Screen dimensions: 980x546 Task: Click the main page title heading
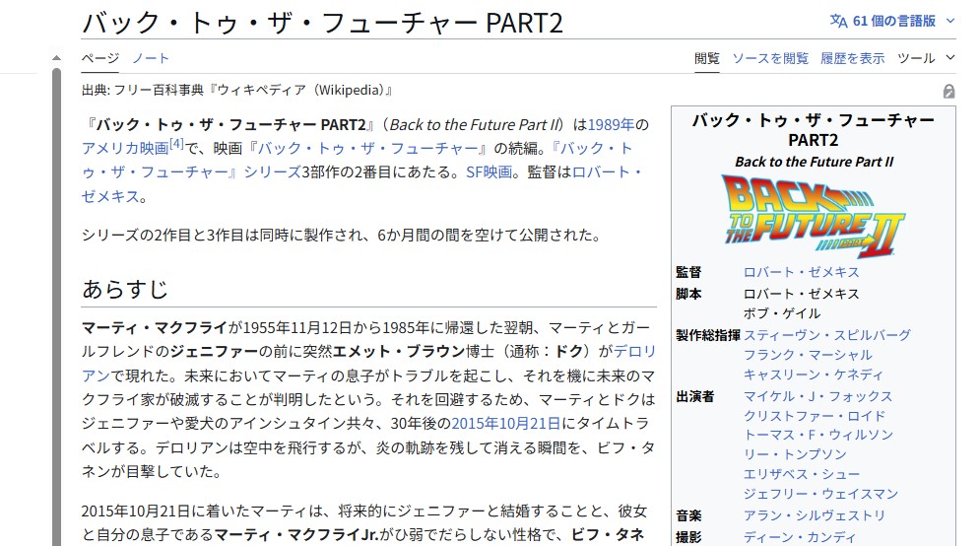322,23
